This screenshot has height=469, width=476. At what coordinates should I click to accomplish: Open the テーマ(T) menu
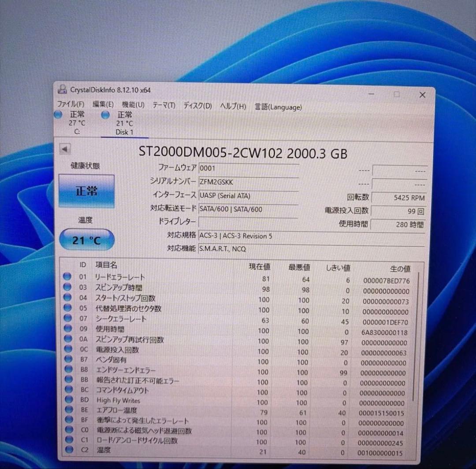click(x=165, y=106)
